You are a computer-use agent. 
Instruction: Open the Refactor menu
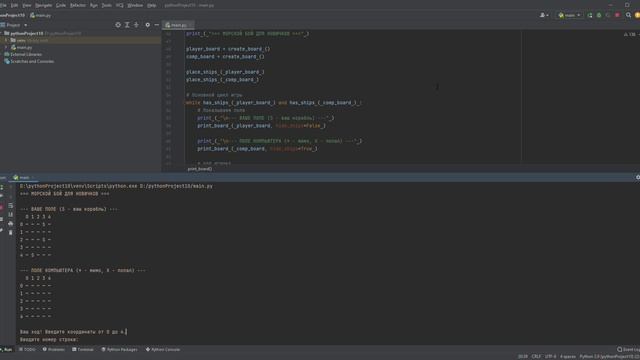point(78,5)
